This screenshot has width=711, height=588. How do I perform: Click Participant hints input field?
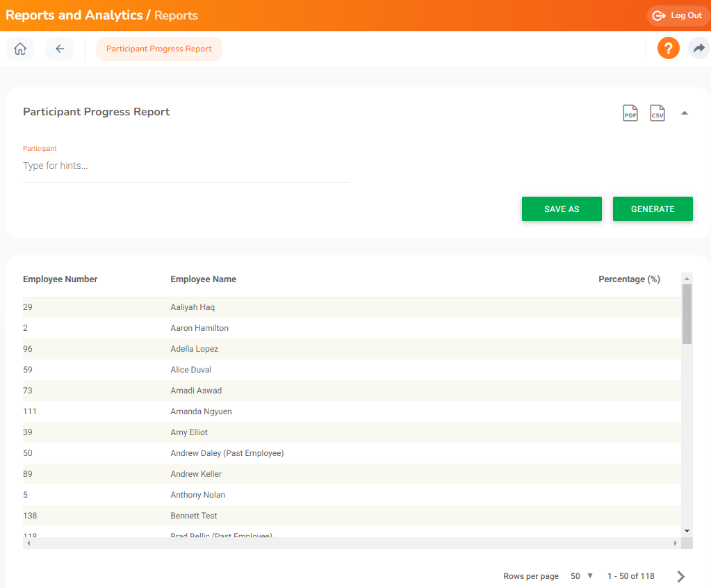coord(186,166)
